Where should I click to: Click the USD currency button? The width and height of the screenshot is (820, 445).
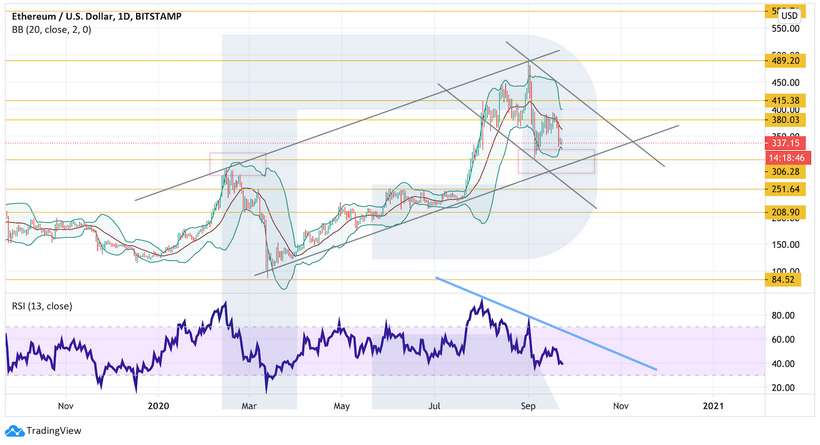[x=789, y=15]
